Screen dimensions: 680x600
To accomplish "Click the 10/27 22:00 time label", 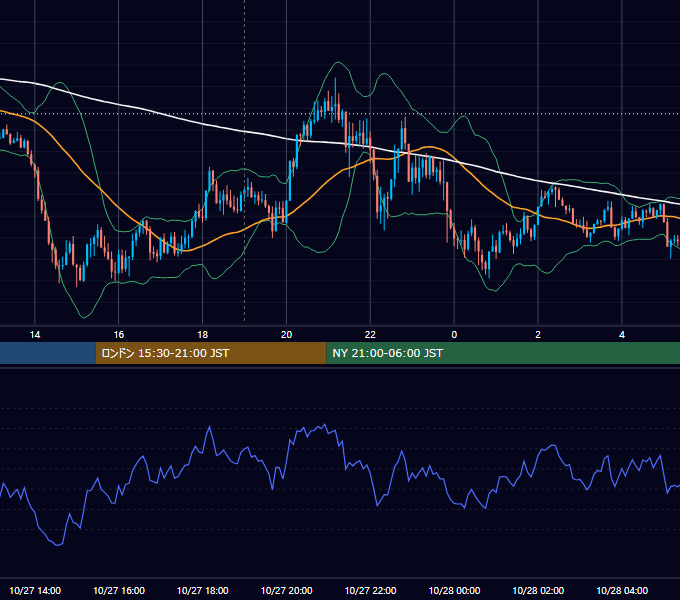I will (x=370, y=590).
